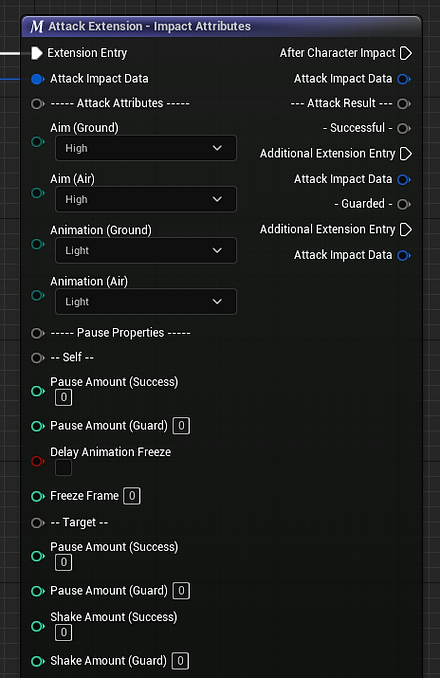Click the Extension Entry execution pin
Screen dimensions: 440x678
37,53
